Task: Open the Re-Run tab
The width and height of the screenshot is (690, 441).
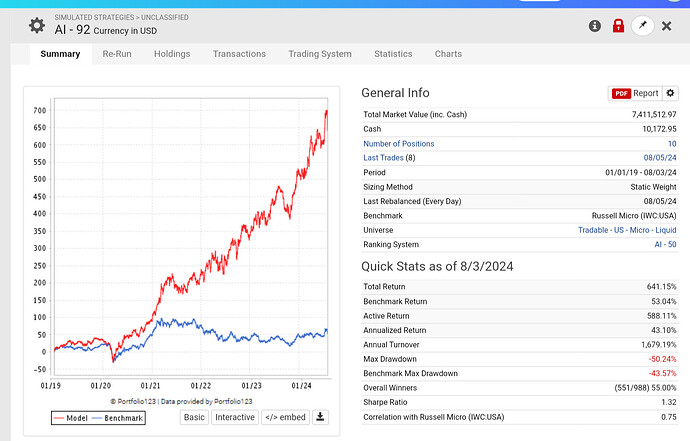Action: tap(117, 54)
